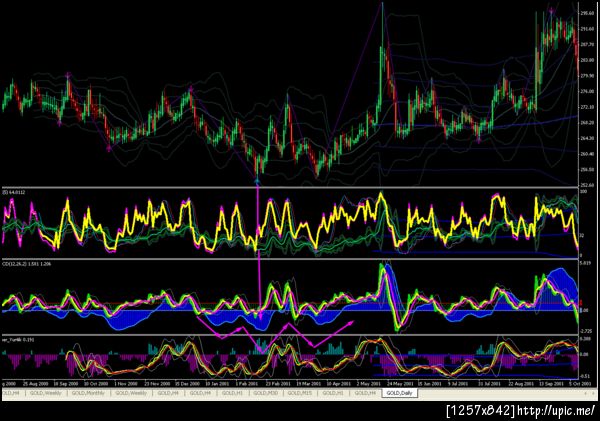Image resolution: width=600 pixels, height=421 pixels.
Task: Open the GOLD,M30 chart tab
Action: [x=265, y=393]
